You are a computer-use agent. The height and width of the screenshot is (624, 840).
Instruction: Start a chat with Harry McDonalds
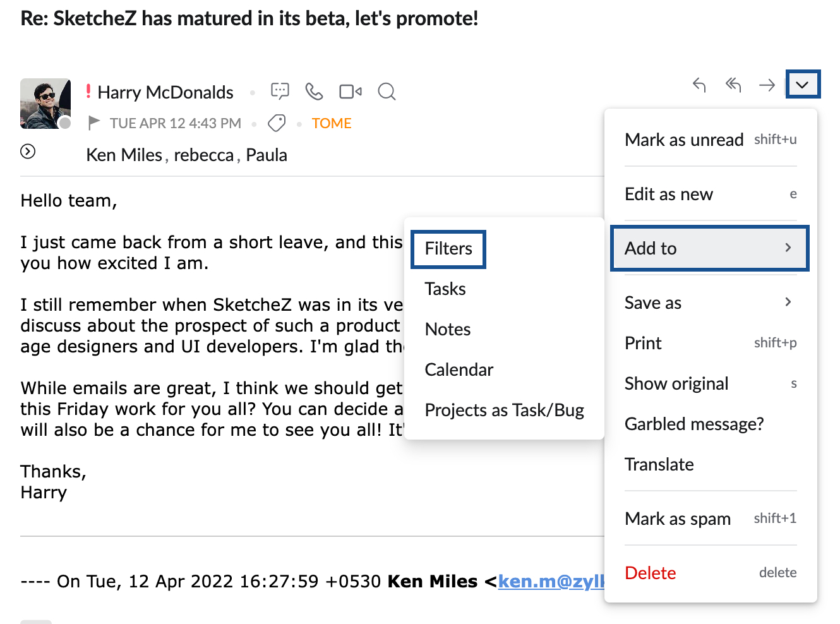[x=280, y=92]
